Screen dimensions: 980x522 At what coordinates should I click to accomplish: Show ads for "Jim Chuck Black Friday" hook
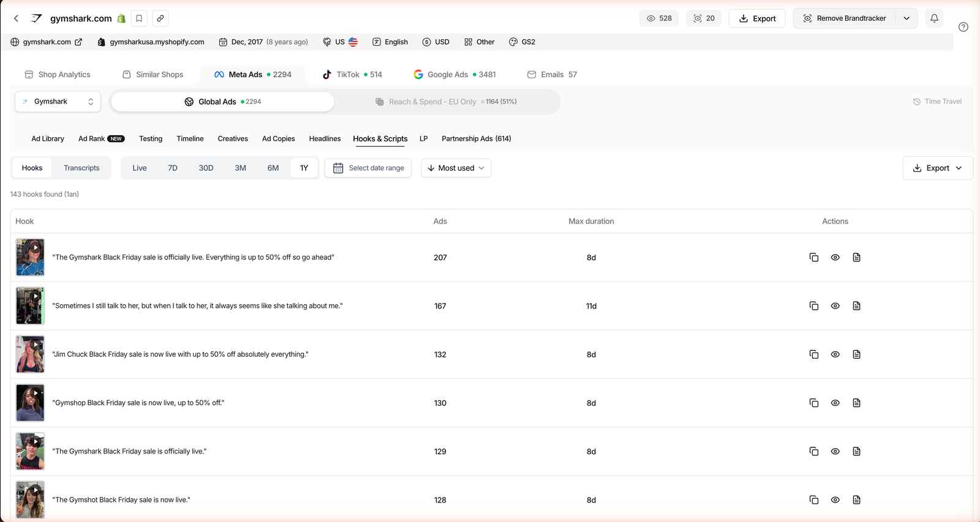(835, 354)
